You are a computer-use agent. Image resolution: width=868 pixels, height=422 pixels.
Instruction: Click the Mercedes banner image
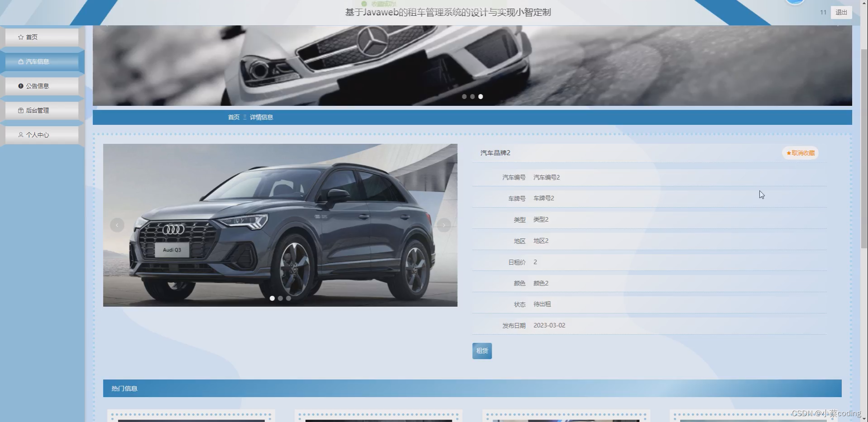(472, 66)
